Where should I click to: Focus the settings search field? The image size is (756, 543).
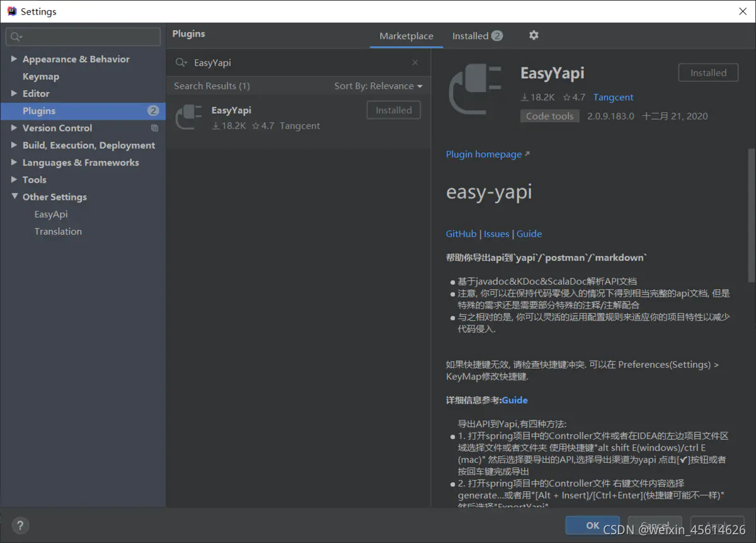(x=83, y=37)
